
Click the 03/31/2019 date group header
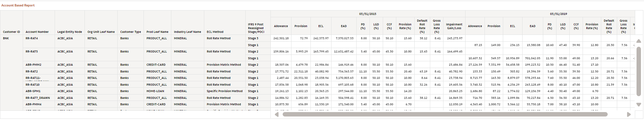coord(558,14)
